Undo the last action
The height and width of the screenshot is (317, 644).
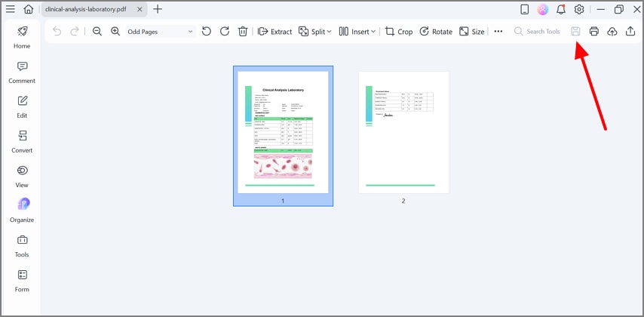pyautogui.click(x=57, y=31)
